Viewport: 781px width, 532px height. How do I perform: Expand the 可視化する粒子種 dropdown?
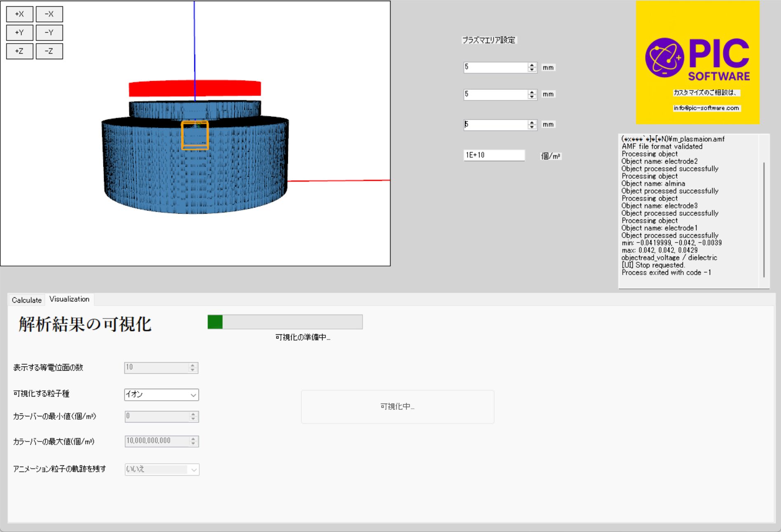[x=161, y=394]
